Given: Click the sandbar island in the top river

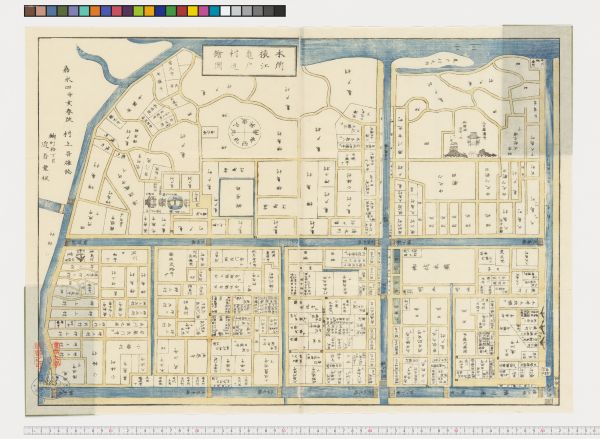Looking at the screenshot, I should 443,61.
